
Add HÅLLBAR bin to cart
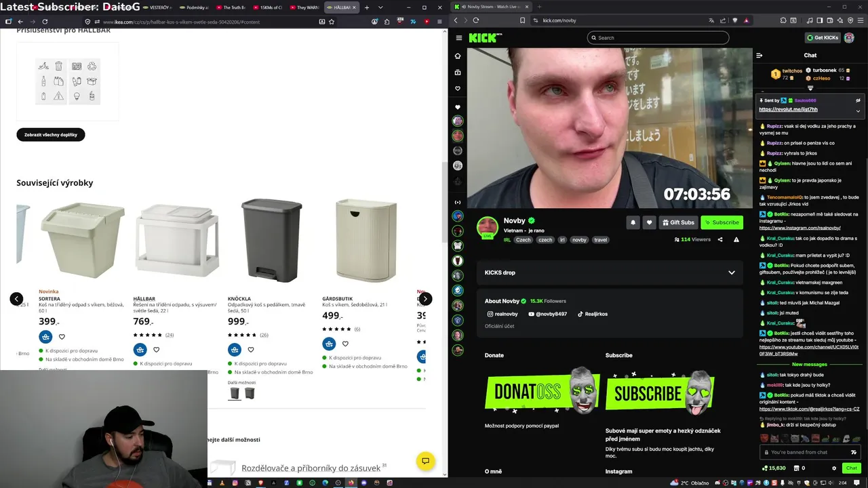[140, 350]
